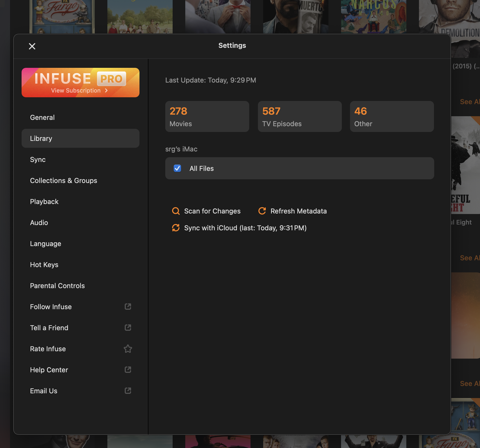The height and width of the screenshot is (448, 480).
Task: Click the Refresh Metadata circular arrow icon
Action: click(262, 211)
